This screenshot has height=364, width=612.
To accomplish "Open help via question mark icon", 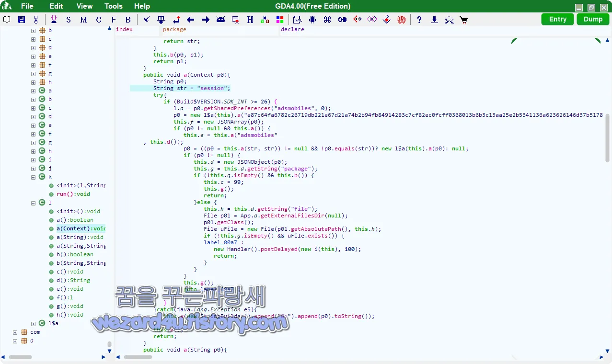I will point(419,20).
